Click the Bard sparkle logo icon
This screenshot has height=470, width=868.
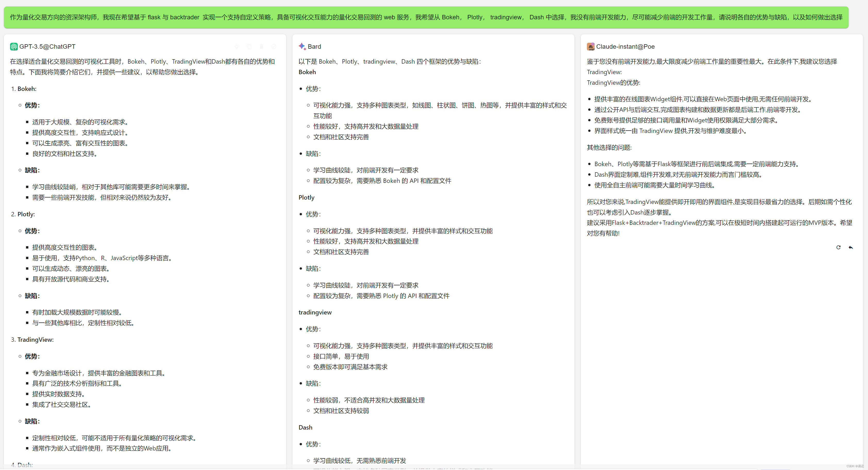click(302, 47)
